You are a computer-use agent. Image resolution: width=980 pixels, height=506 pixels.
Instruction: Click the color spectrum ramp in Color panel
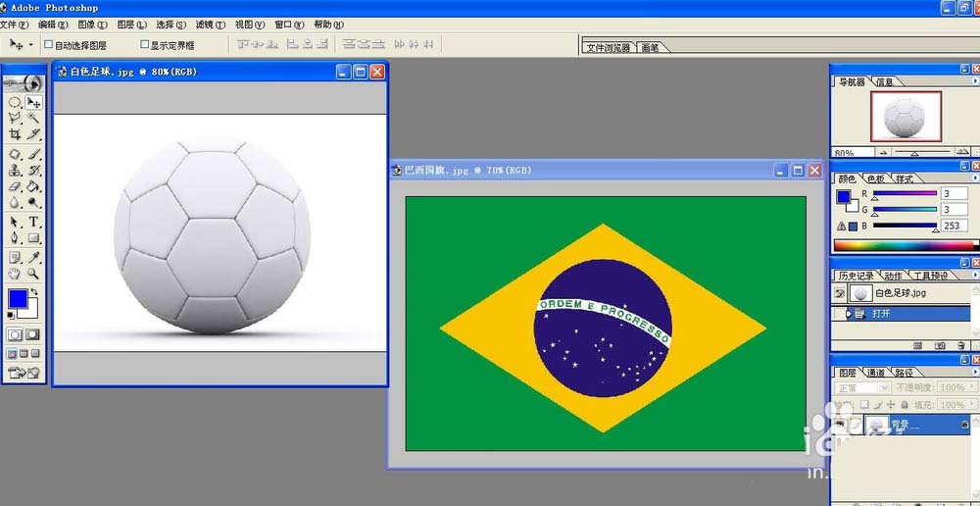(905, 246)
